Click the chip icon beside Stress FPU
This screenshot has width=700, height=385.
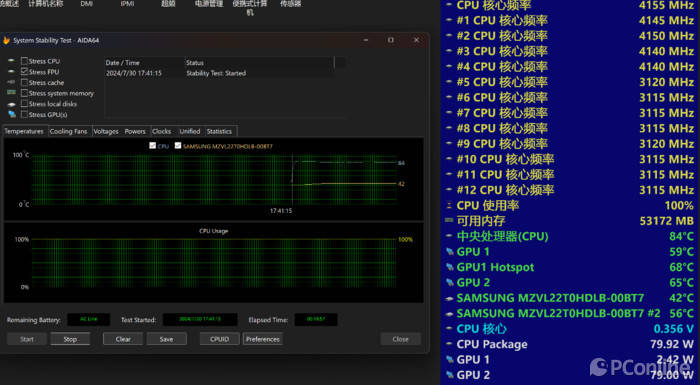click(12, 71)
